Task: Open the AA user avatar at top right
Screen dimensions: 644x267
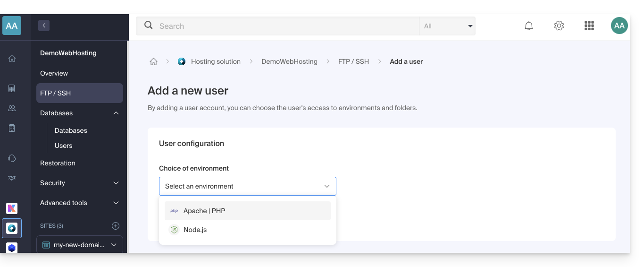Action: (x=619, y=26)
